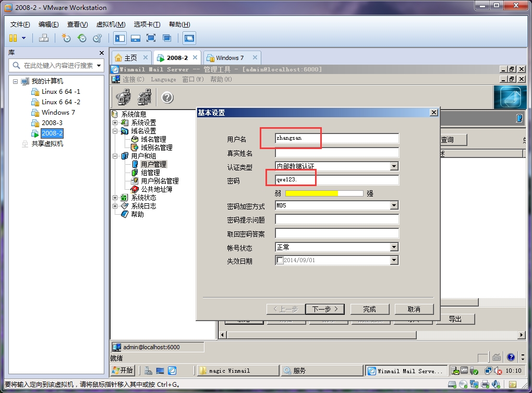
Task: Toggle the library sidebar view icon
Action: pyautogui.click(x=120, y=38)
